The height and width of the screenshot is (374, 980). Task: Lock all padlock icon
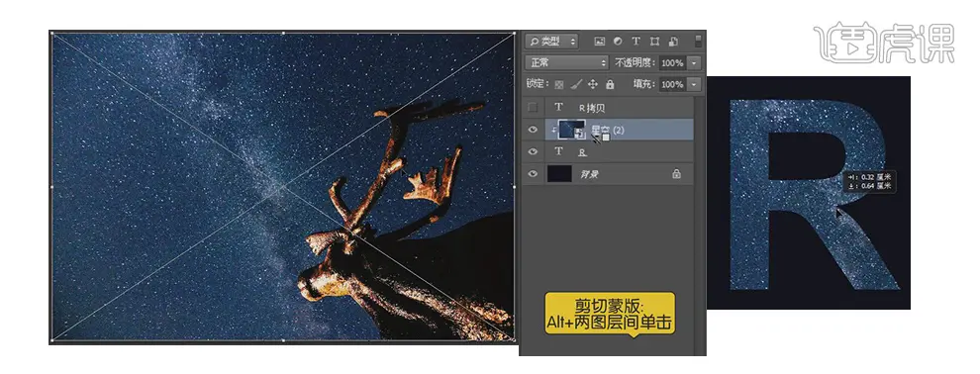click(x=610, y=84)
